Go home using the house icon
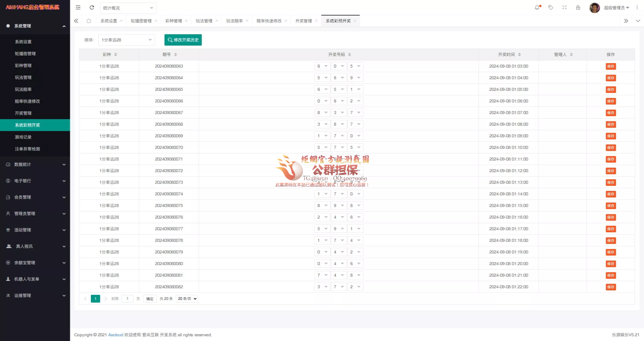644x341 pixels. (89, 21)
